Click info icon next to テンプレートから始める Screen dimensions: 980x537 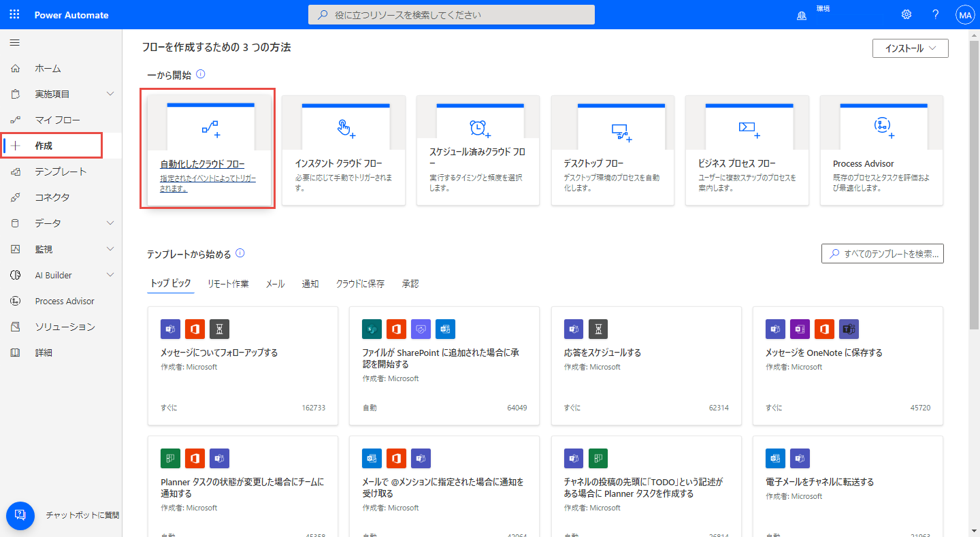pos(240,253)
